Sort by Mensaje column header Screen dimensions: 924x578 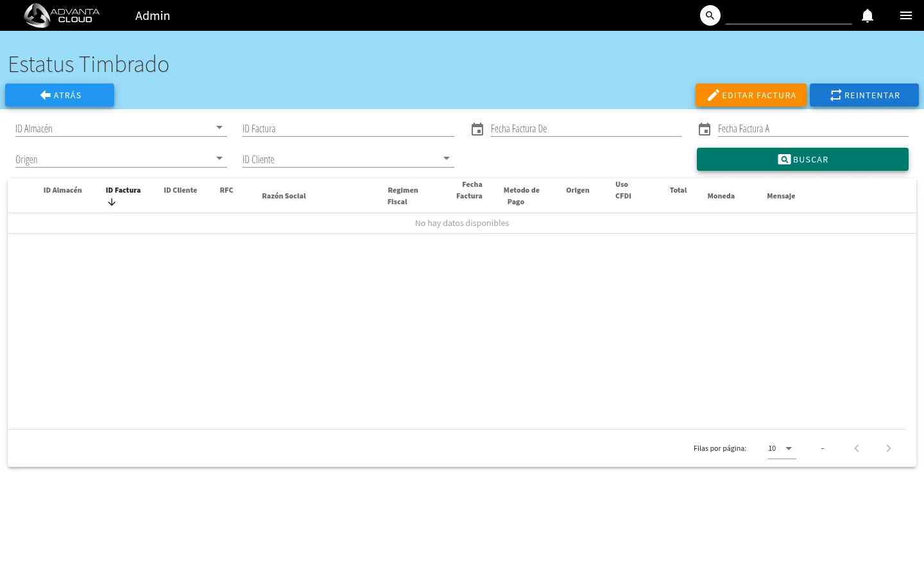tap(781, 196)
